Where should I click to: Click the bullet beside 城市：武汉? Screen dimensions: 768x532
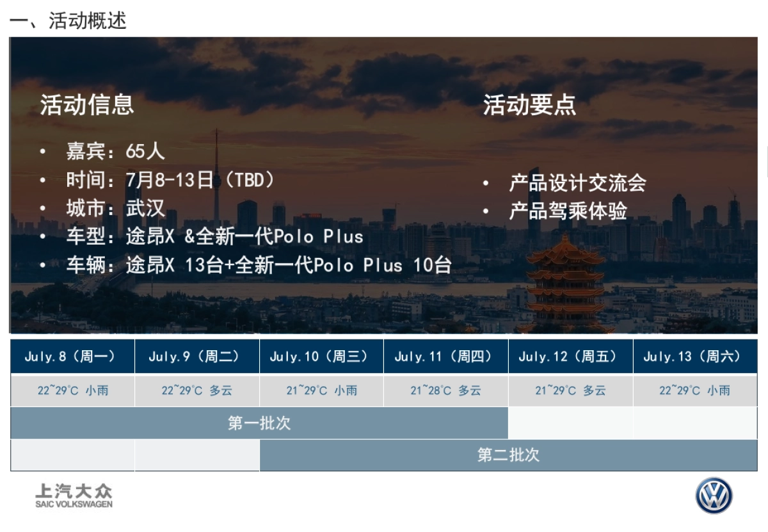44,208
